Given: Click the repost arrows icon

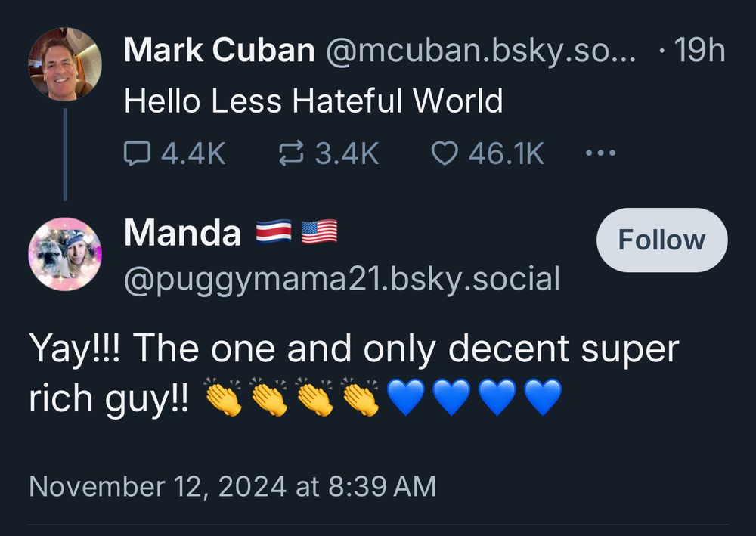Looking at the screenshot, I should (x=290, y=154).
